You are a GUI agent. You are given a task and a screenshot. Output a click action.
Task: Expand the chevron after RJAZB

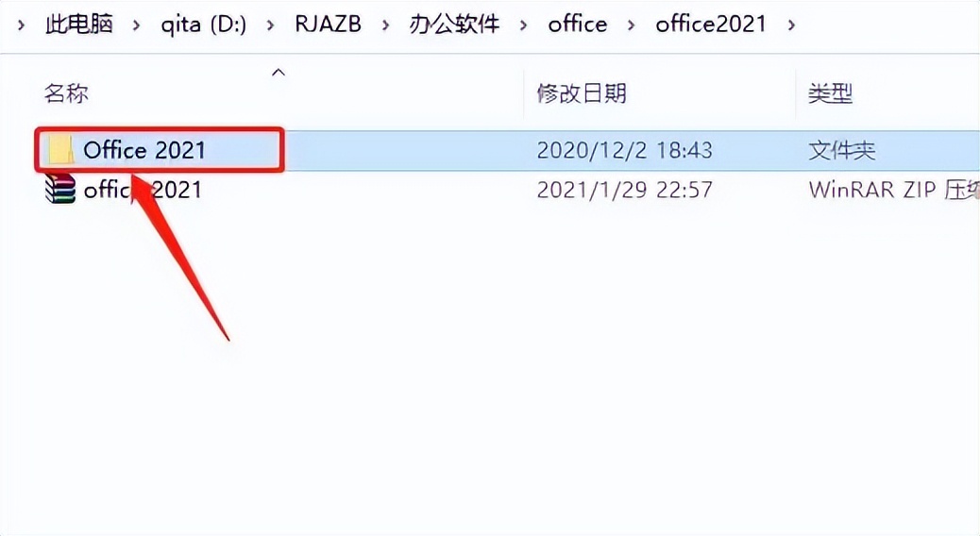tap(385, 25)
